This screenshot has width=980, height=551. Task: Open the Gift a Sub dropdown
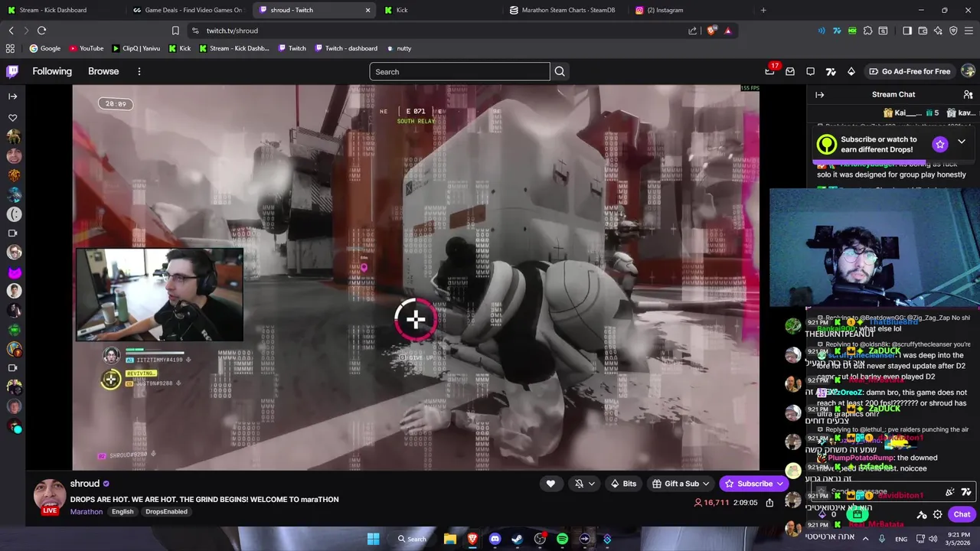[x=681, y=484]
